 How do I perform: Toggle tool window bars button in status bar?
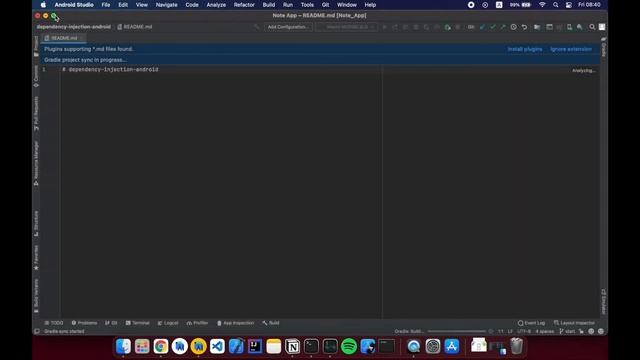coord(37,331)
